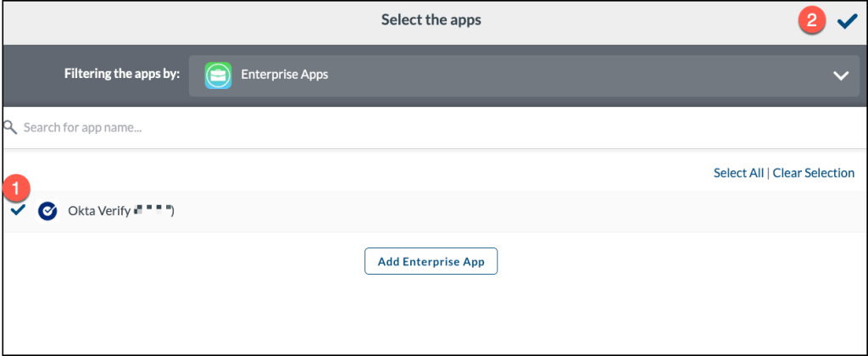
Task: Uncheck the Okta Verify checkmark
Action: (x=18, y=210)
